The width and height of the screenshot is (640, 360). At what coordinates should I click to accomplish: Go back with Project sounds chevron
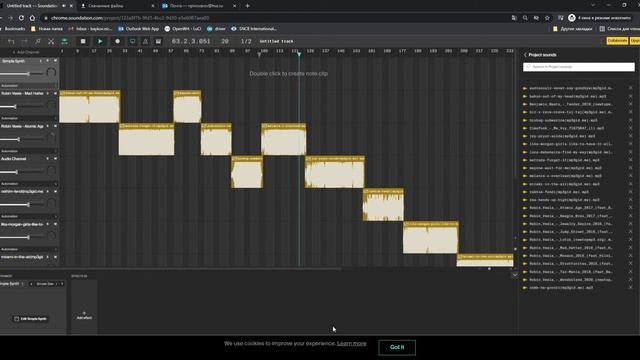tap(525, 55)
